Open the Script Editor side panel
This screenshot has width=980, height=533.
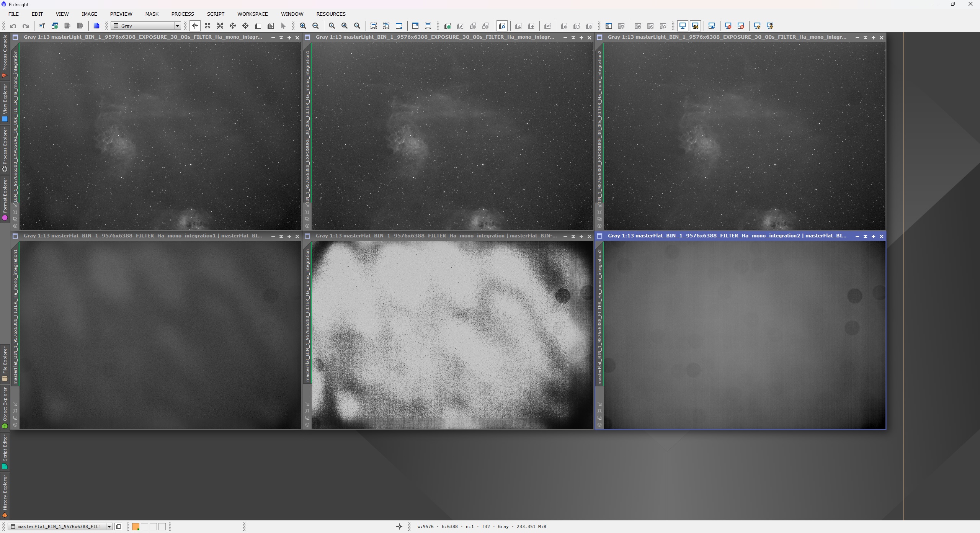pos(5,452)
